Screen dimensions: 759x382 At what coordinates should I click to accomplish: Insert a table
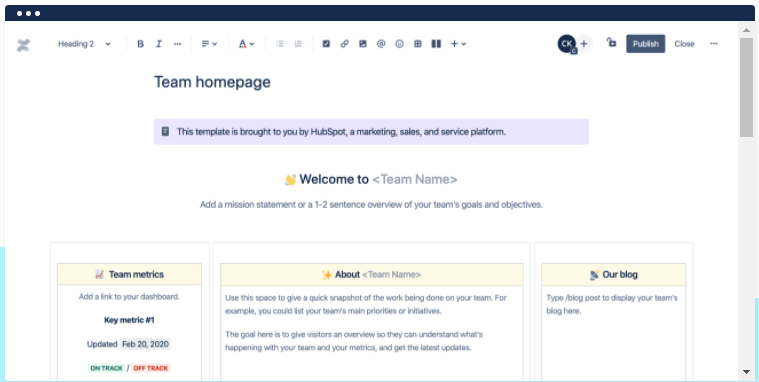tap(418, 44)
